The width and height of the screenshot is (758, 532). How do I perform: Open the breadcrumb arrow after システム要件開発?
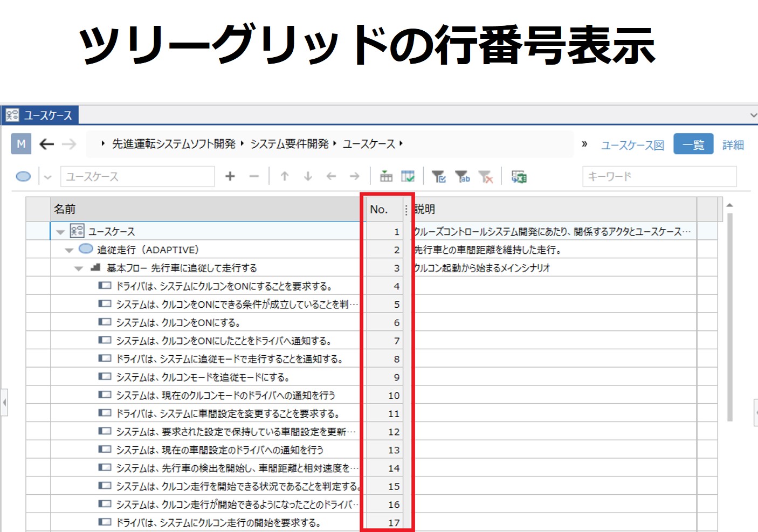click(335, 143)
